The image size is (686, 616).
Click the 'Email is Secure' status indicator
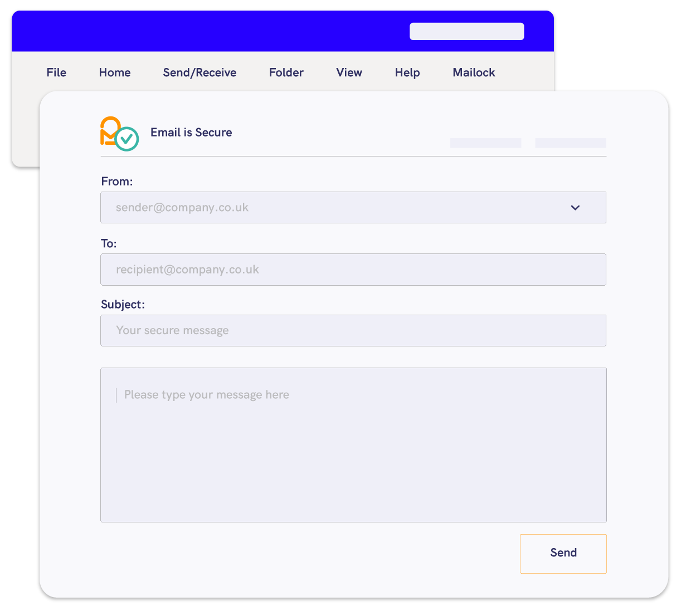pos(191,132)
